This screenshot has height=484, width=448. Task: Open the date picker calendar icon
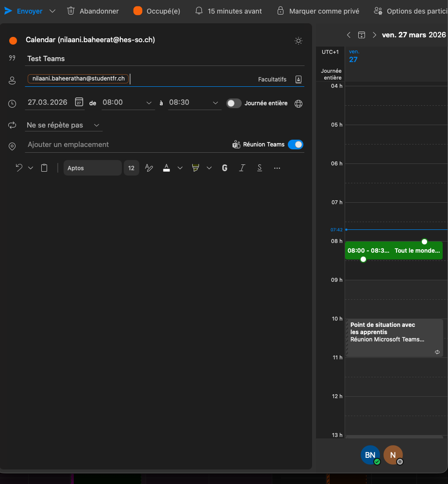tap(79, 102)
